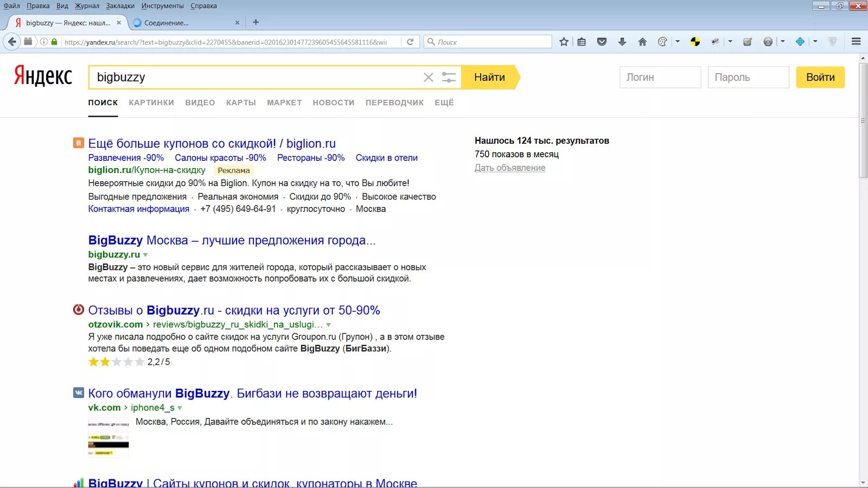The height and width of the screenshot is (488, 868).
Task: Open the Журнал menu
Action: click(87, 6)
